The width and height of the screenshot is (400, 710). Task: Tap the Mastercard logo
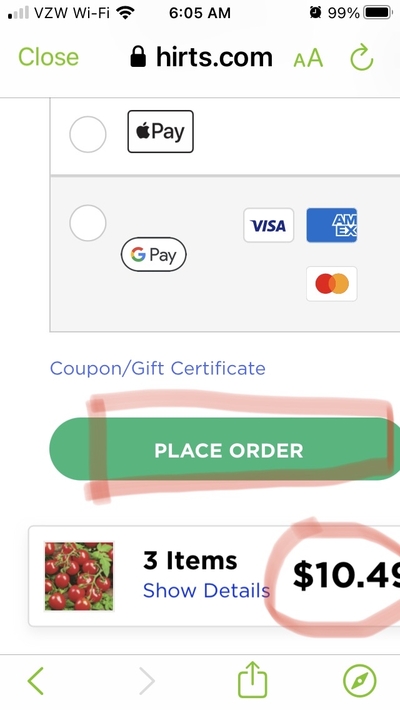click(x=332, y=284)
